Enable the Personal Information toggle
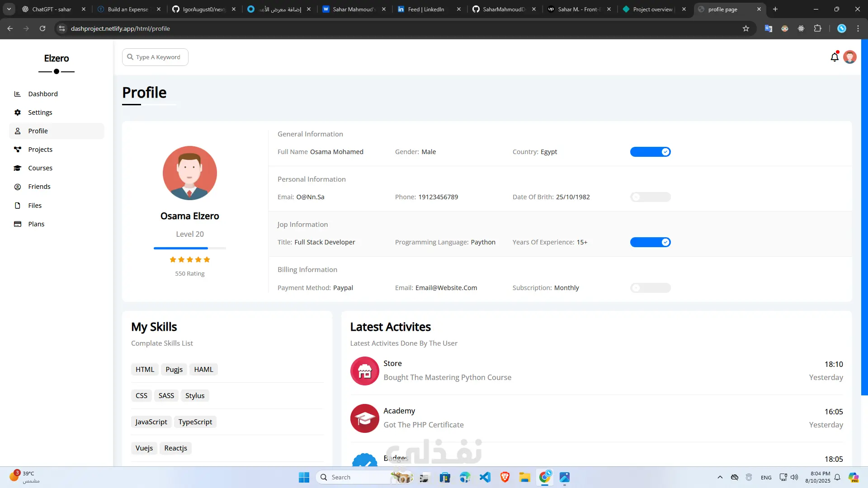 click(x=650, y=197)
